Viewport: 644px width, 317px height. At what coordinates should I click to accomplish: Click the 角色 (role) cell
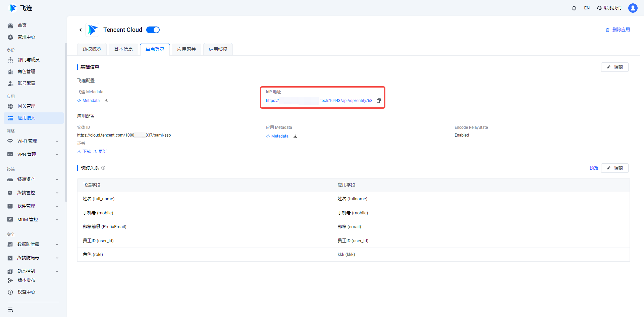93,255
